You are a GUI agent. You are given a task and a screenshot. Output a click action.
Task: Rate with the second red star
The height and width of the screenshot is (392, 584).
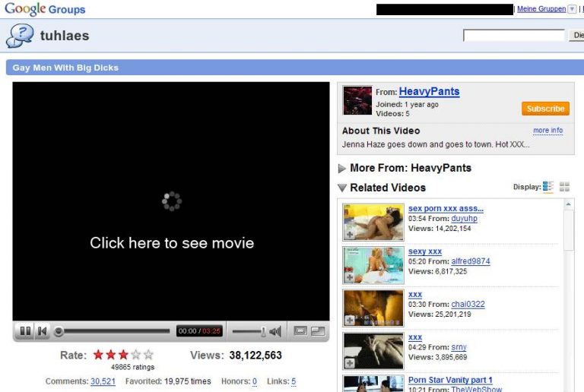[x=111, y=355]
